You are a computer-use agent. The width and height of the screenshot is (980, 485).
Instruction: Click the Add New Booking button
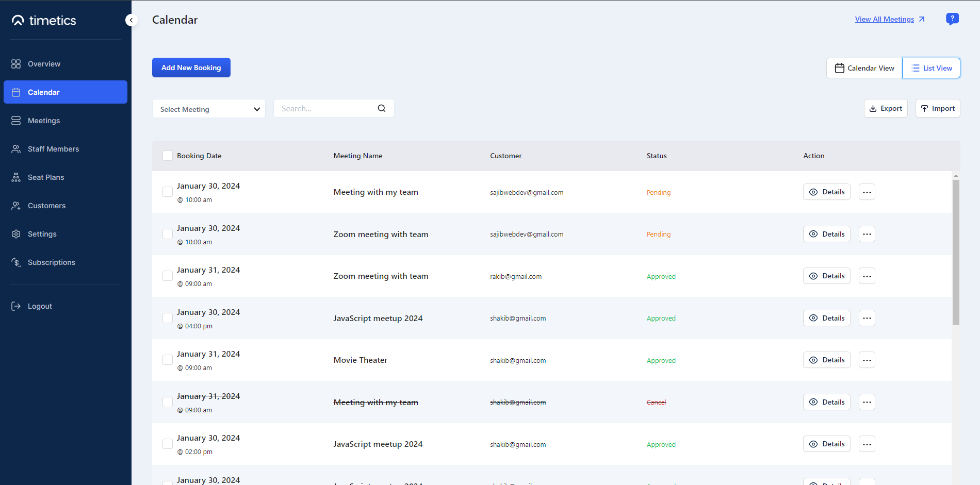tap(191, 68)
